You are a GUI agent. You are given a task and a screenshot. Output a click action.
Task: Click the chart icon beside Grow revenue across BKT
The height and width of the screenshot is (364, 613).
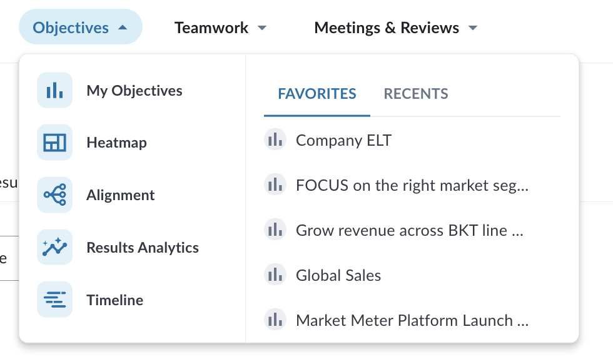click(x=275, y=230)
